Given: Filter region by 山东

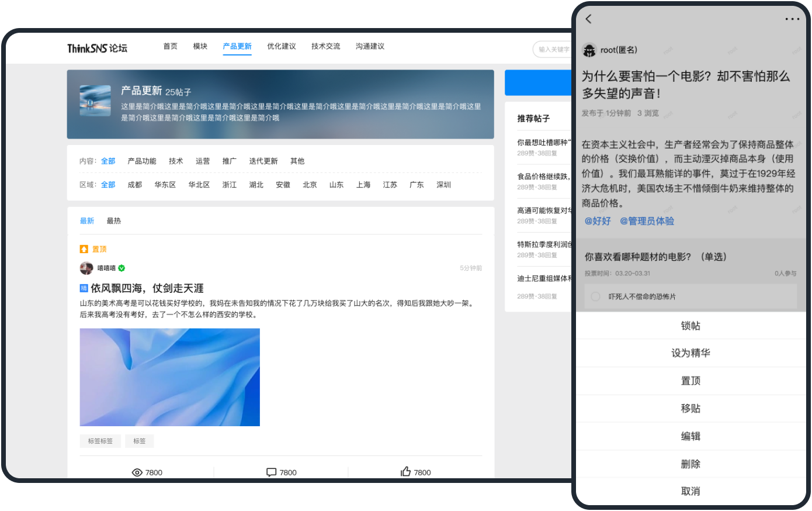Looking at the screenshot, I should point(337,185).
